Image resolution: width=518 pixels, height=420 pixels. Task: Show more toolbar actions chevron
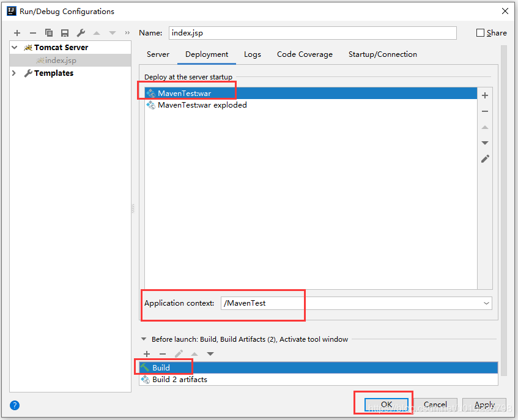pyautogui.click(x=127, y=33)
